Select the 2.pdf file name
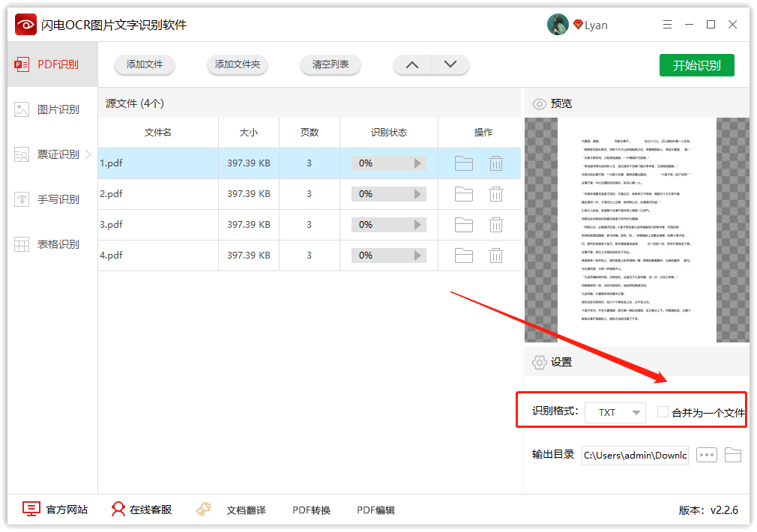Screen dimensions: 757x532 pyautogui.click(x=111, y=194)
